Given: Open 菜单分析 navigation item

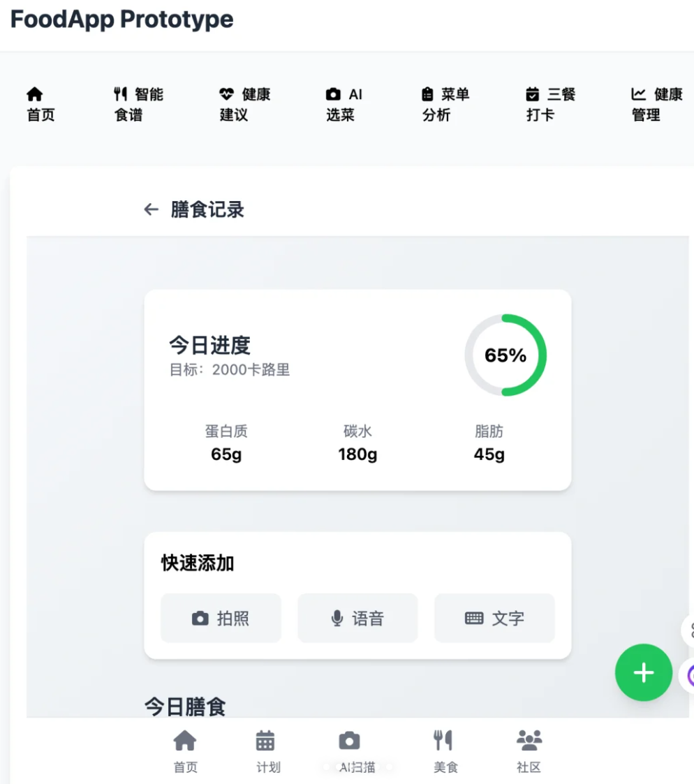Looking at the screenshot, I should (445, 104).
